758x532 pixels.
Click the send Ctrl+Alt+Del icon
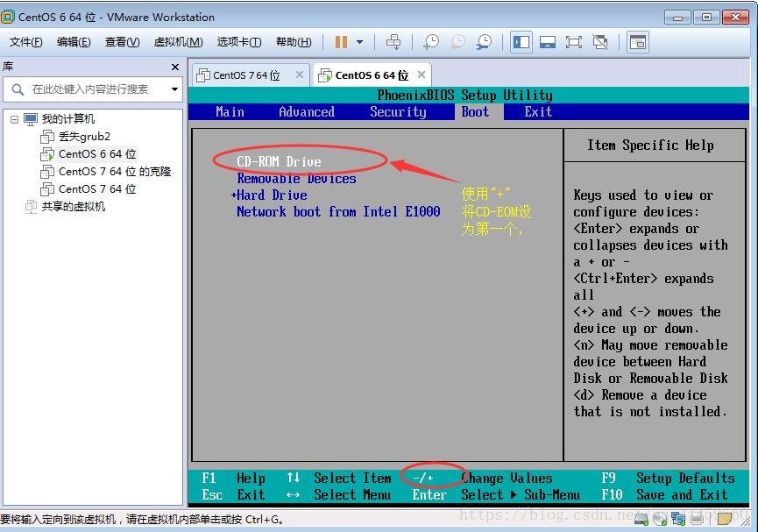coord(393,42)
